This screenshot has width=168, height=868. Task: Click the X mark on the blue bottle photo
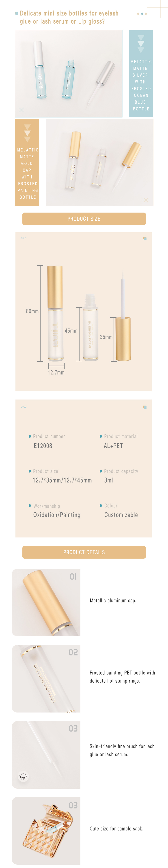coord(22,110)
